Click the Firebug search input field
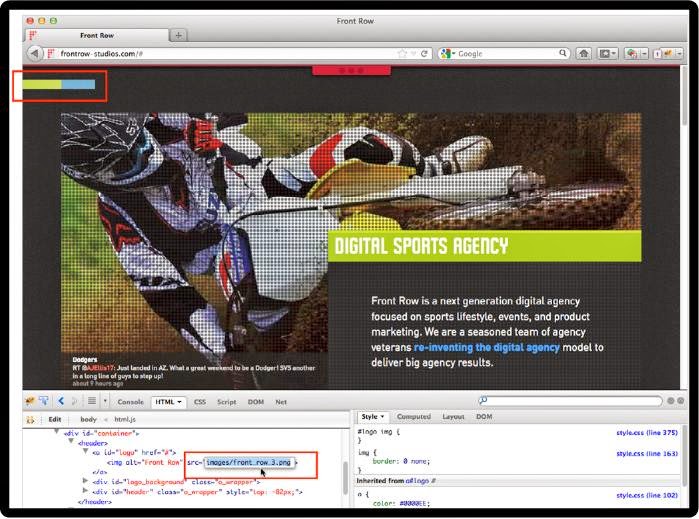Viewport: 699px width, 519px height. [570, 401]
